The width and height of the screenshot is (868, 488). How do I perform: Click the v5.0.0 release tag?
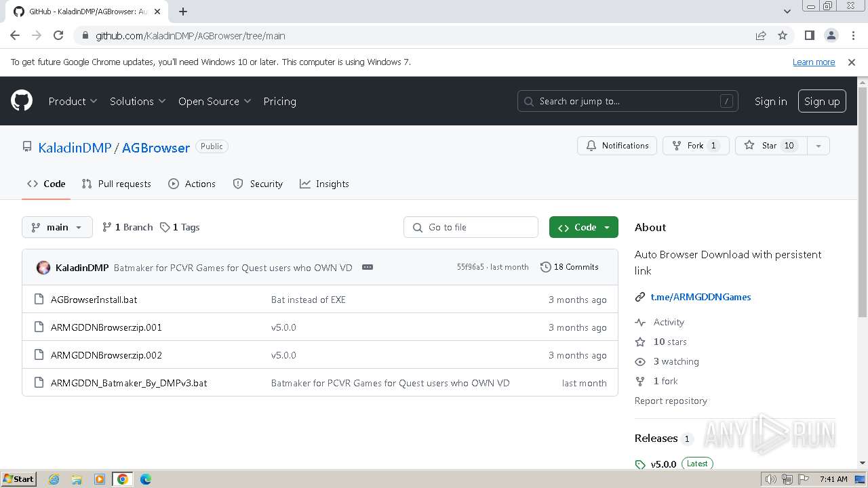coord(663,464)
